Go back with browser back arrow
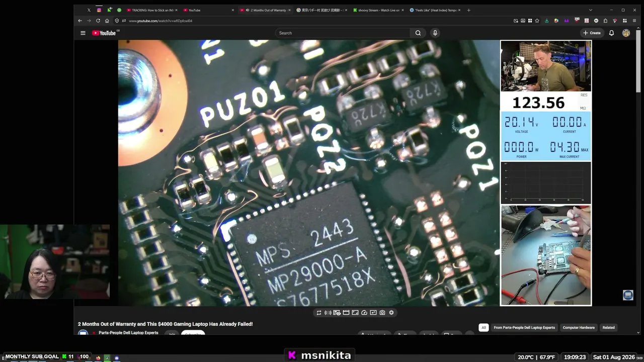The image size is (644, 362). pos(80,21)
